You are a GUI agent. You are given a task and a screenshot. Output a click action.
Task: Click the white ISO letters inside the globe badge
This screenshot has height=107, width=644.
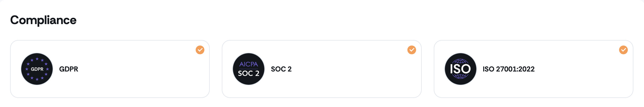pos(460,69)
